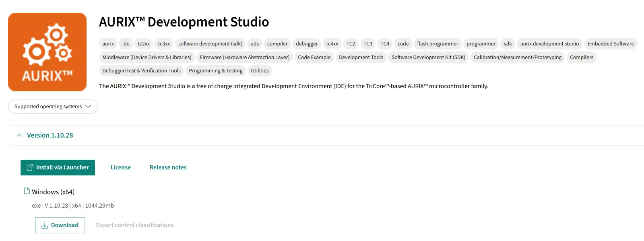Open the License link
The image size is (644, 241).
120,167
